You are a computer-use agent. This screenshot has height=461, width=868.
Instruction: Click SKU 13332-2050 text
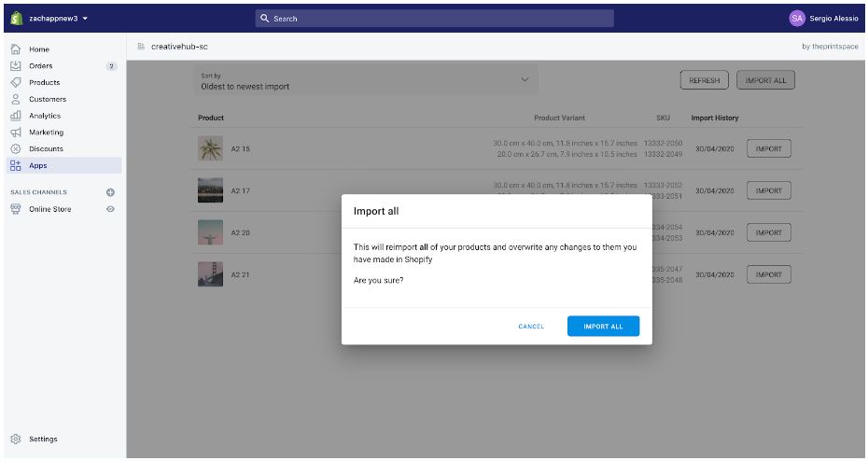click(663, 144)
